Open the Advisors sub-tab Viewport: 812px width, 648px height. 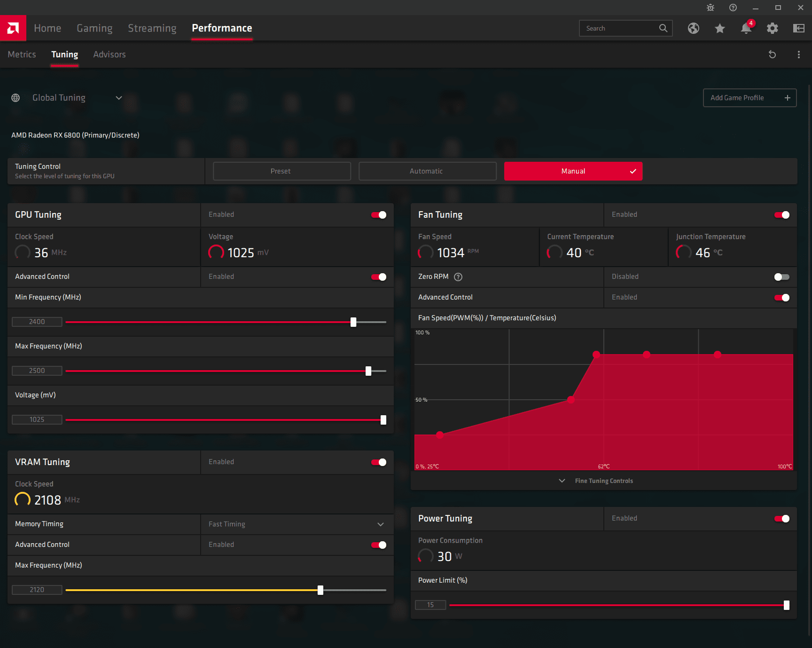[x=109, y=55]
